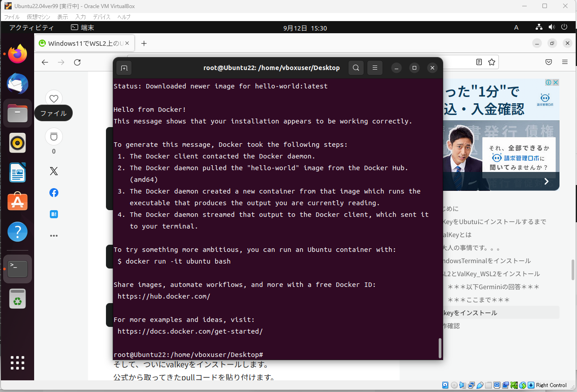The height and width of the screenshot is (392, 577).
Task: Click VirtualBox audio status icon
Action: tap(462, 385)
